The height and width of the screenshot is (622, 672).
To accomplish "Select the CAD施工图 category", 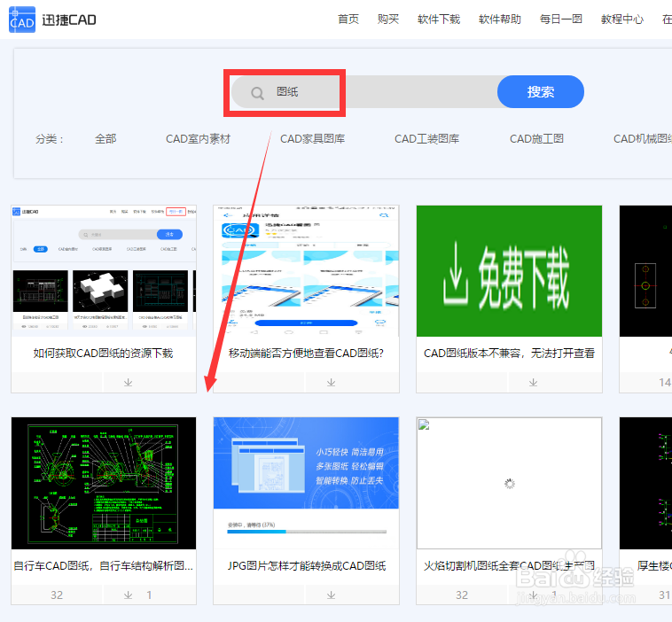I will [x=536, y=139].
